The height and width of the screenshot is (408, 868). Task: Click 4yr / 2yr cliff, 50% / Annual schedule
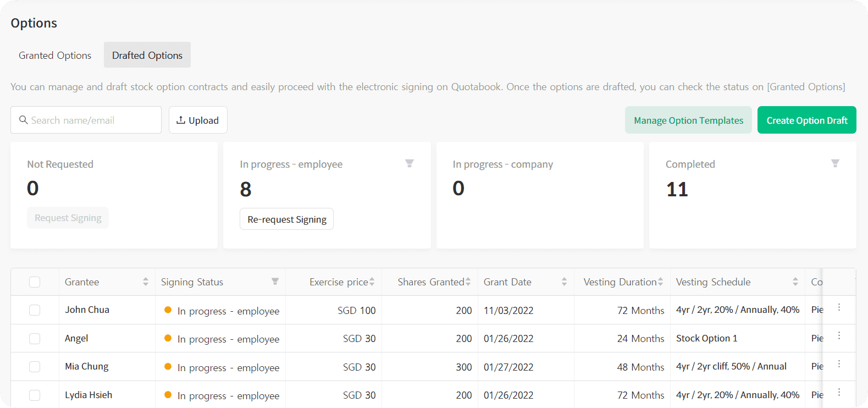click(731, 366)
